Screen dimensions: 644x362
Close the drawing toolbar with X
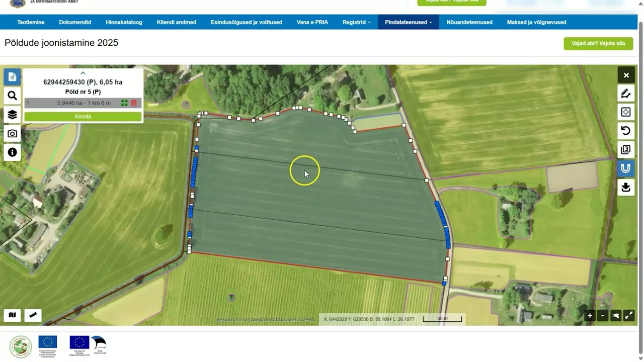pos(626,75)
